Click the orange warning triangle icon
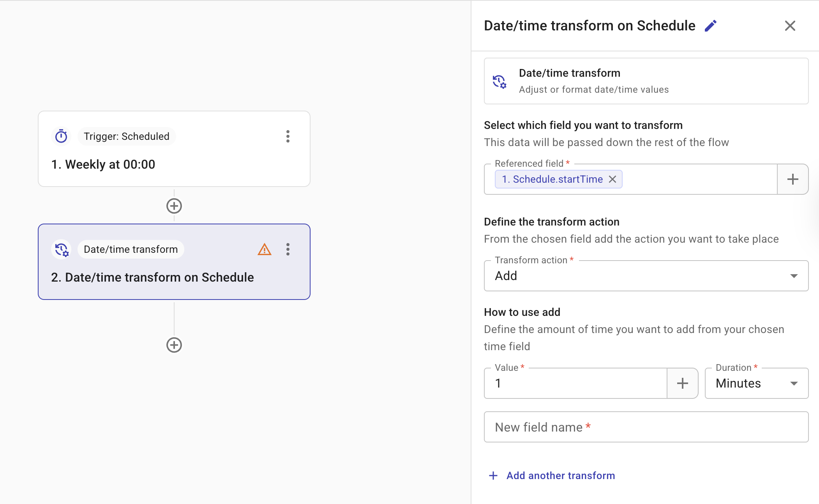This screenshot has width=819, height=504. coord(265,249)
